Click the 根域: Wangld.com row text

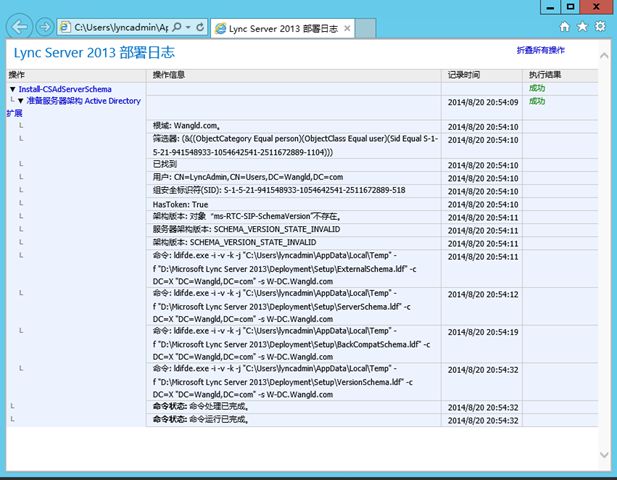(x=186, y=126)
